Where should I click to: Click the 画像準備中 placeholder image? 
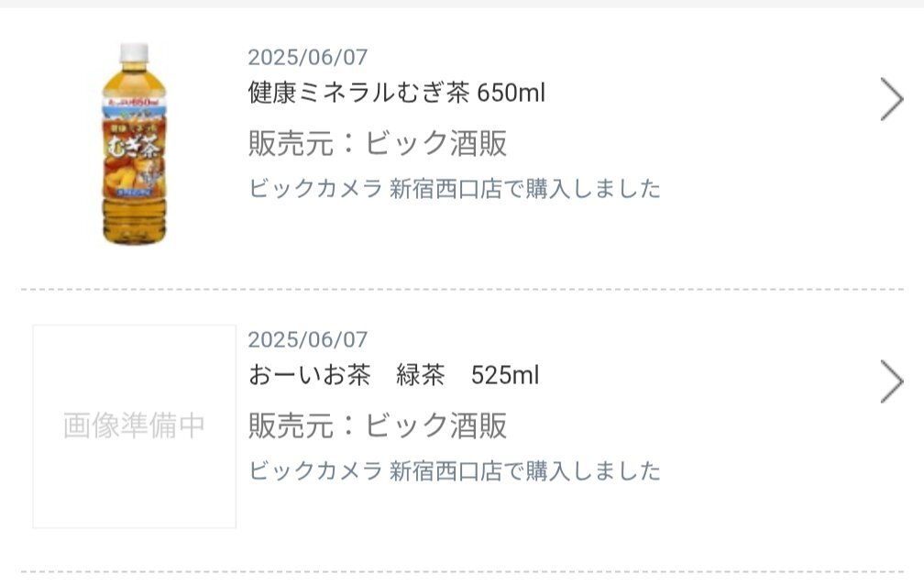134,426
